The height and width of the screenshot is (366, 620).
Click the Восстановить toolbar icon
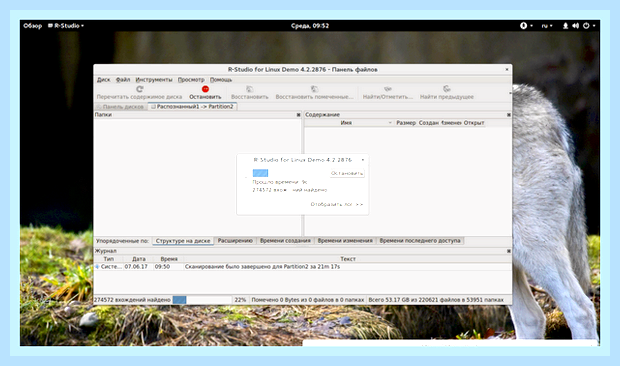250,89
